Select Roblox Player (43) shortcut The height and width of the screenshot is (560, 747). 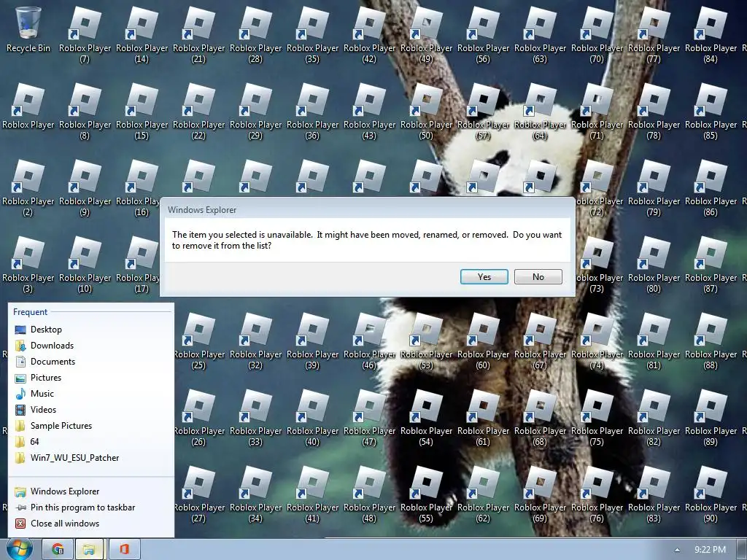pyautogui.click(x=369, y=111)
